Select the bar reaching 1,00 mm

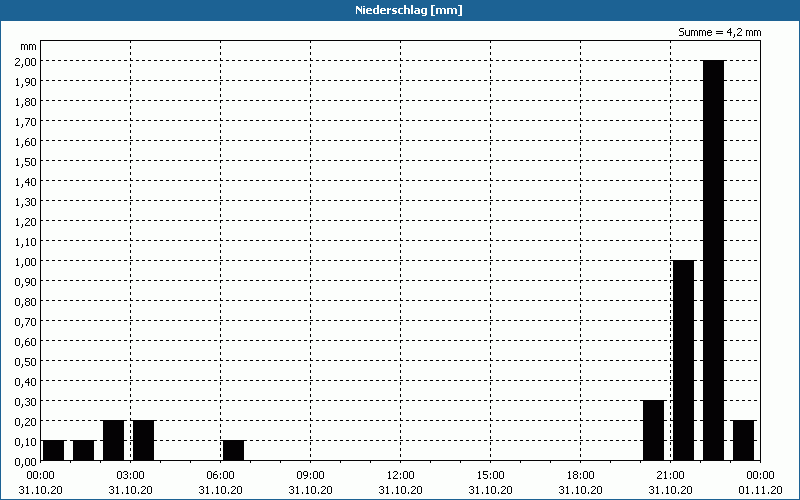[x=683, y=360]
